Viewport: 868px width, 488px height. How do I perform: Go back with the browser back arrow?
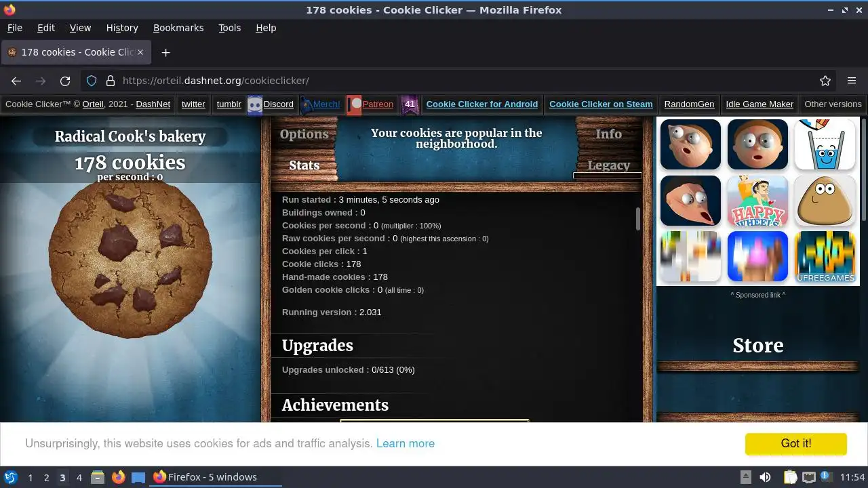16,81
